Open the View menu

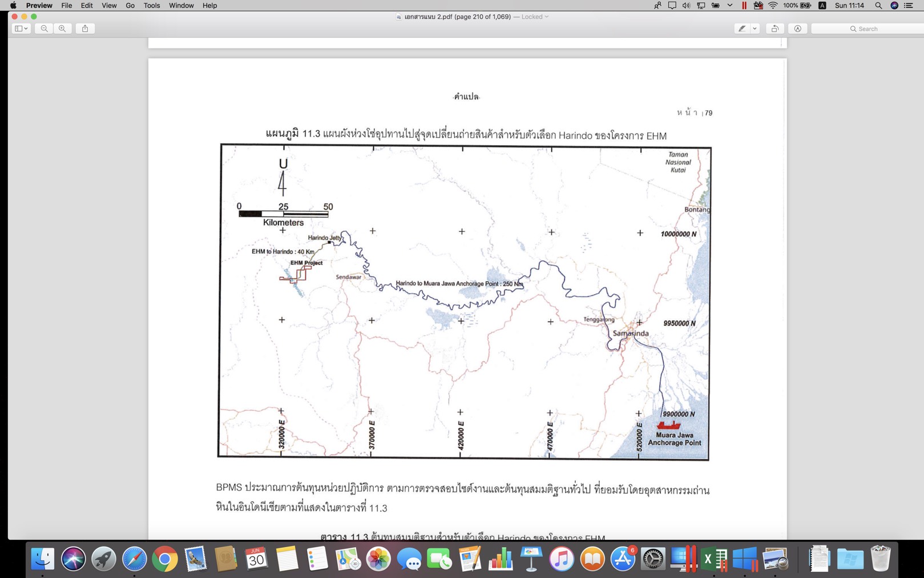(108, 5)
